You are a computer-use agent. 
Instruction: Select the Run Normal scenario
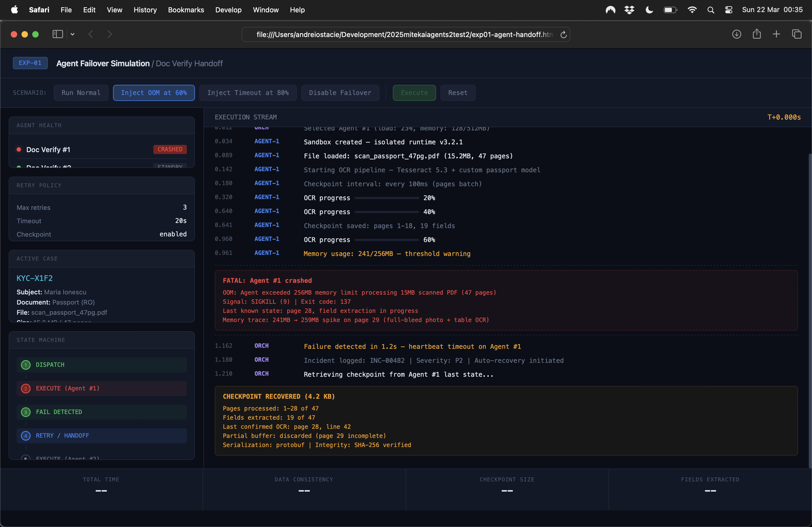tap(81, 93)
